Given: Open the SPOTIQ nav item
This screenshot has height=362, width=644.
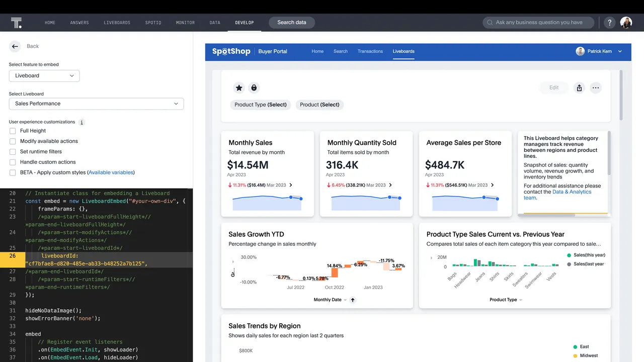Looking at the screenshot, I should tap(153, 23).
